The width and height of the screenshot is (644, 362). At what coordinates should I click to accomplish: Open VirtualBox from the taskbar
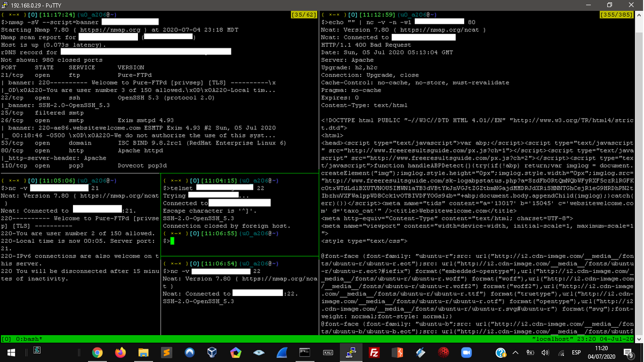(x=213, y=352)
